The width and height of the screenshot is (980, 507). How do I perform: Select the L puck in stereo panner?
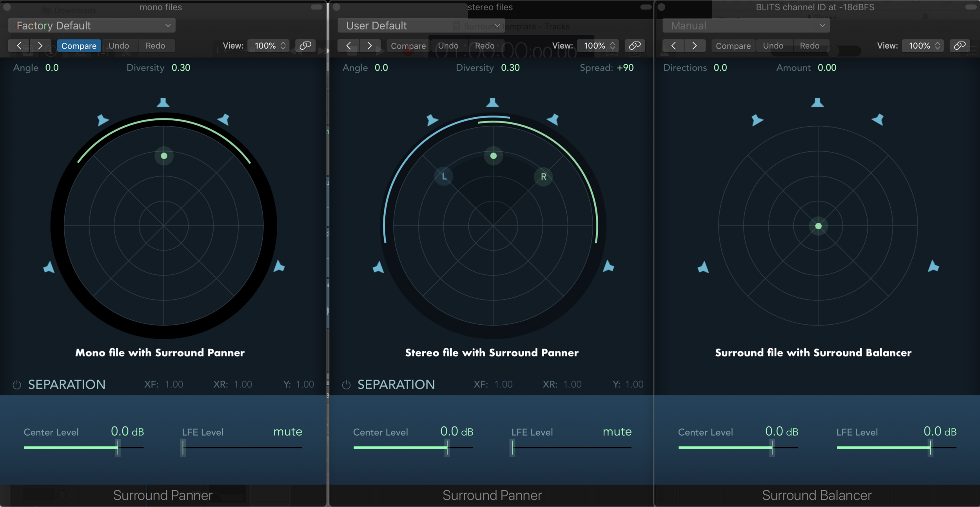click(x=444, y=176)
